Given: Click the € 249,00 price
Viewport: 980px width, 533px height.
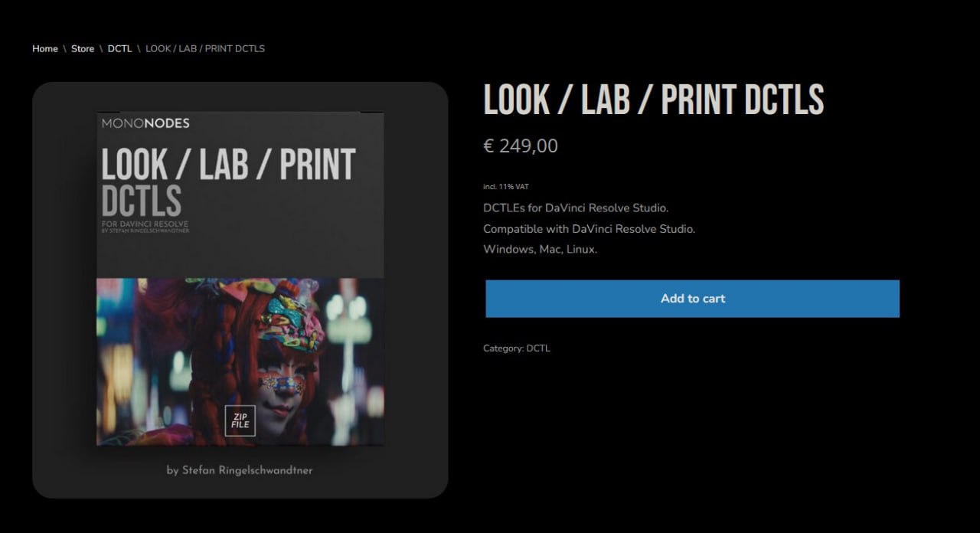Looking at the screenshot, I should click(x=521, y=146).
